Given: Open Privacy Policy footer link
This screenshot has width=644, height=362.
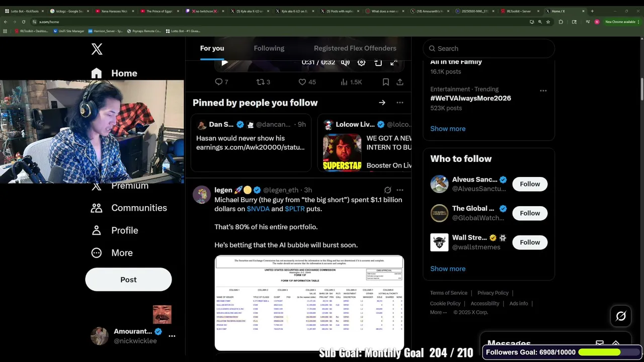Looking at the screenshot, I should pos(493,293).
